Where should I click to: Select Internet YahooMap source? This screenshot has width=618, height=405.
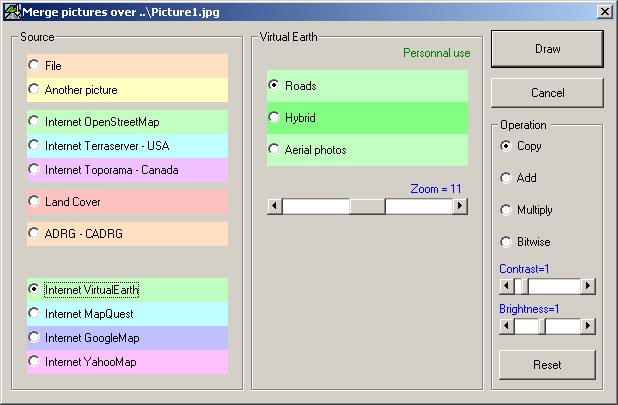[x=127, y=362]
